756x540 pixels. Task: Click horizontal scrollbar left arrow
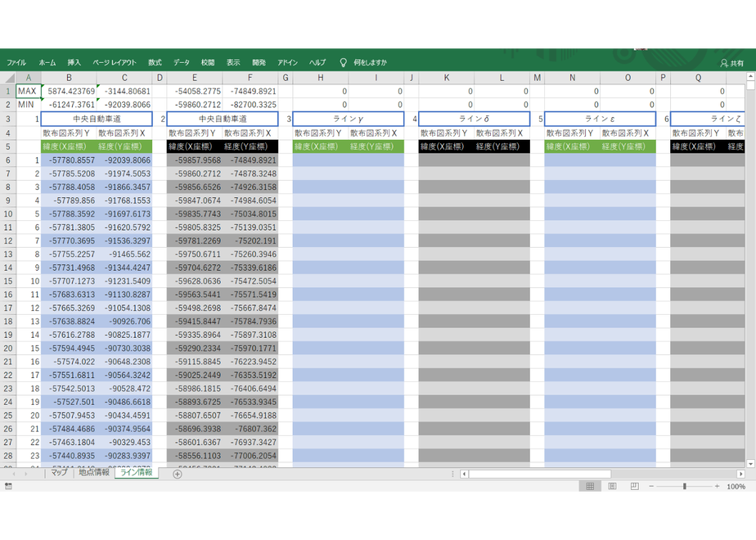(x=464, y=474)
